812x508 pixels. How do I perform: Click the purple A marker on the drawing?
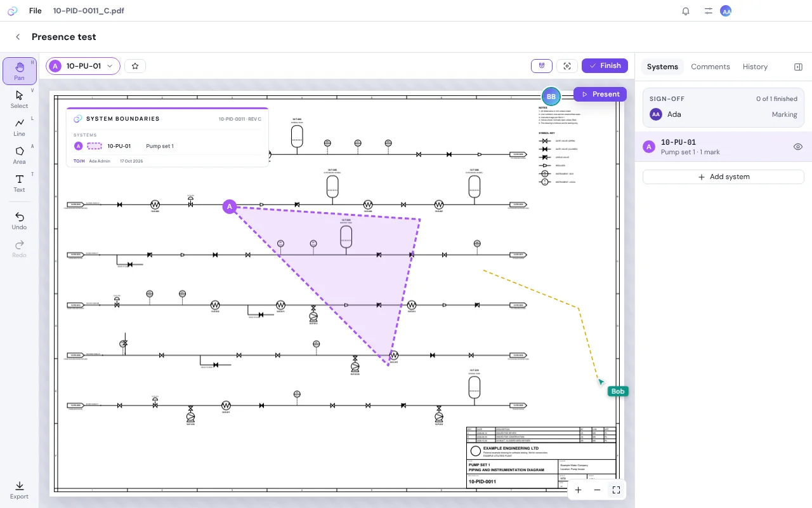(230, 206)
